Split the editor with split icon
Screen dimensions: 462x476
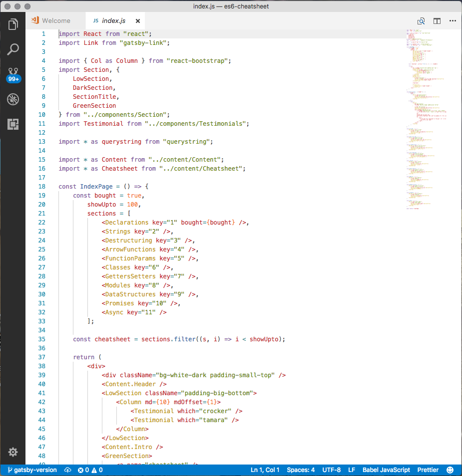(437, 21)
